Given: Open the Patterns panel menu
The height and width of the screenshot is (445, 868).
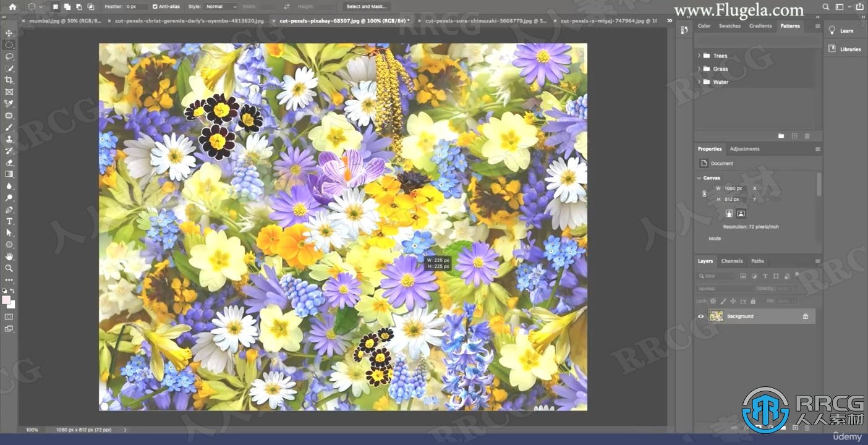Looking at the screenshot, I should click(x=817, y=26).
